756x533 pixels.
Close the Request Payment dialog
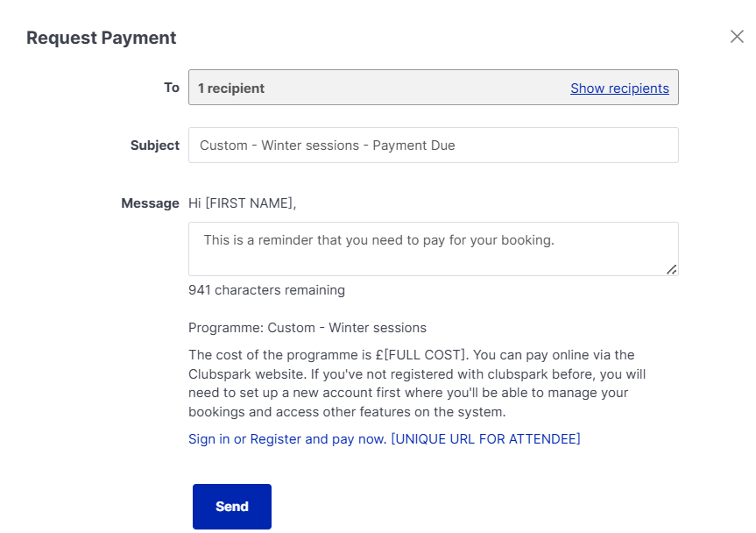737,37
